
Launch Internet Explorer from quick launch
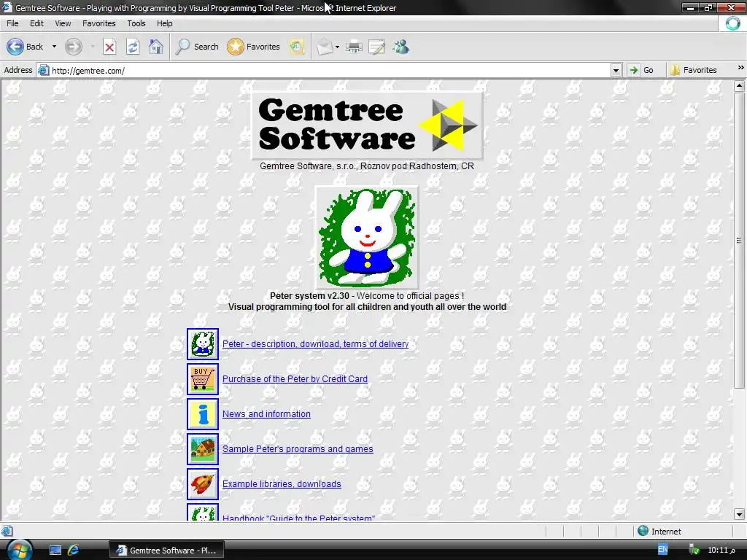tap(74, 551)
